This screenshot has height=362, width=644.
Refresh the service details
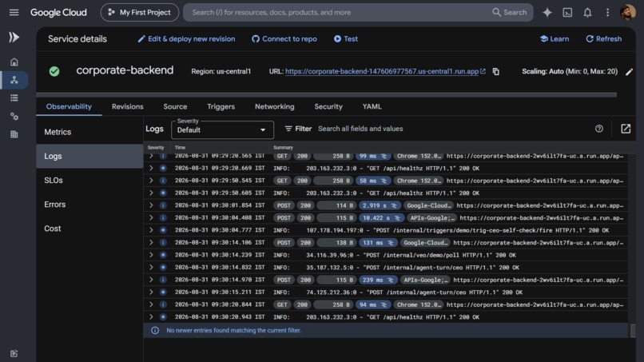(604, 38)
